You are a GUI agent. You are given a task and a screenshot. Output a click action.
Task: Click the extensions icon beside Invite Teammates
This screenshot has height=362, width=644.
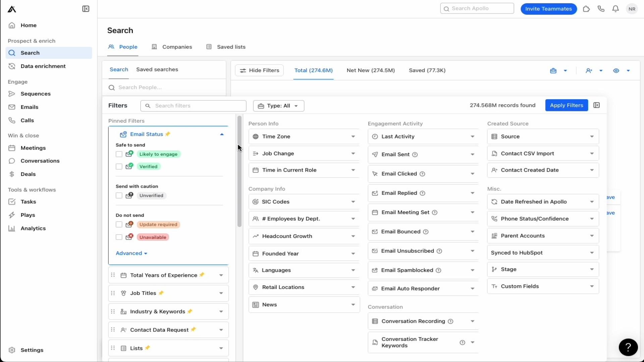[x=586, y=9]
